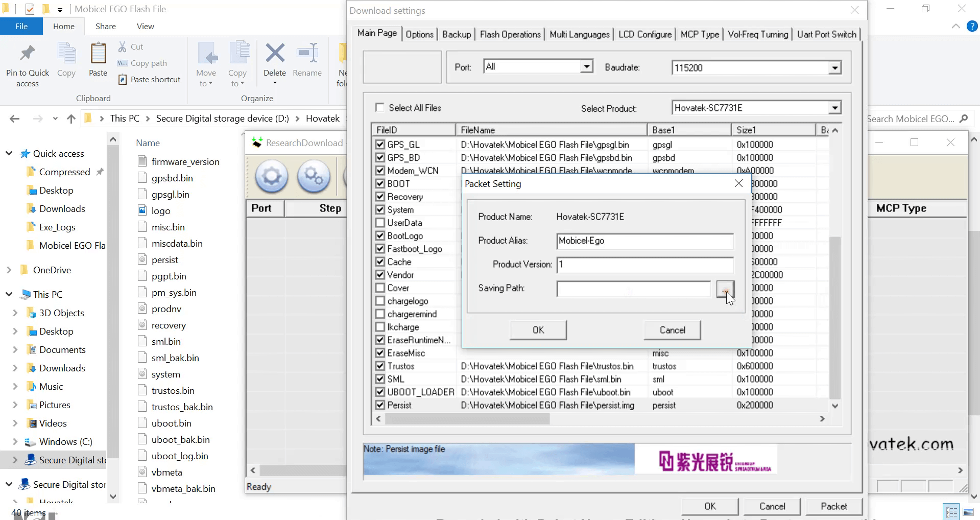
Task: Enable the UserData checkbox
Action: (x=380, y=223)
